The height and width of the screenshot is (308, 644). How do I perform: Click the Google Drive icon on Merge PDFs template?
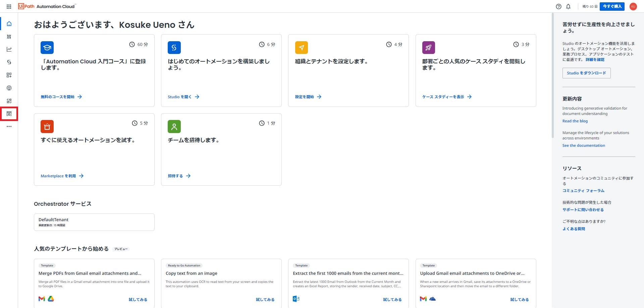pos(51,299)
